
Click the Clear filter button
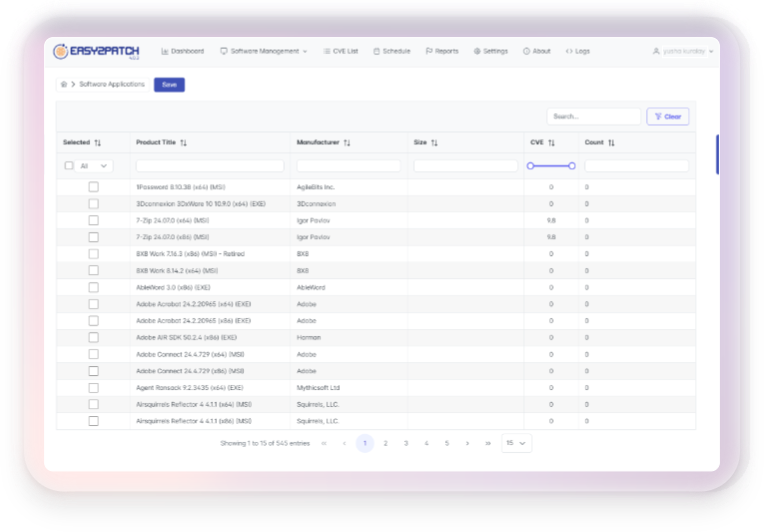668,116
